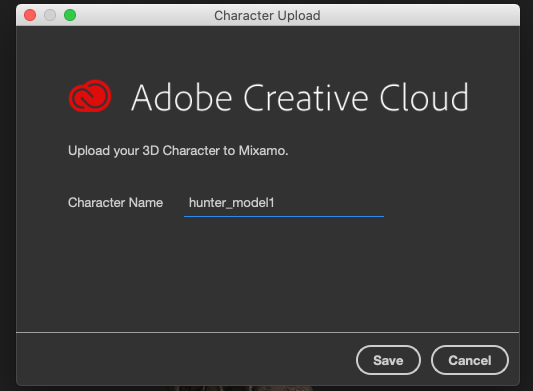Click the hunter_model1 text in the field
The height and width of the screenshot is (391, 533).
pyautogui.click(x=231, y=203)
